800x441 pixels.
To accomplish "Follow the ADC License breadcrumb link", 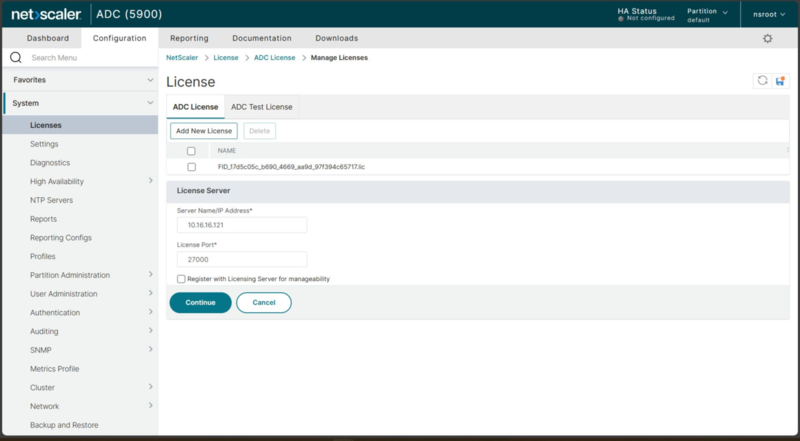I will tap(274, 58).
